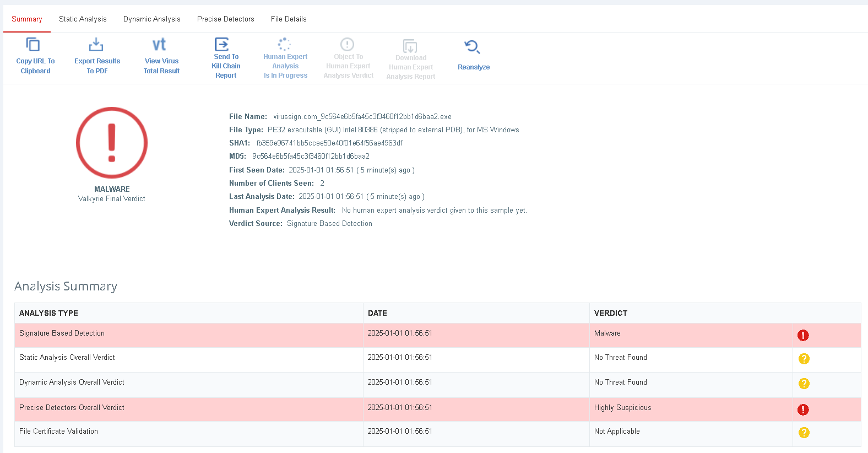Image resolution: width=868 pixels, height=453 pixels.
Task: Export results to PDF
Action: (x=96, y=45)
